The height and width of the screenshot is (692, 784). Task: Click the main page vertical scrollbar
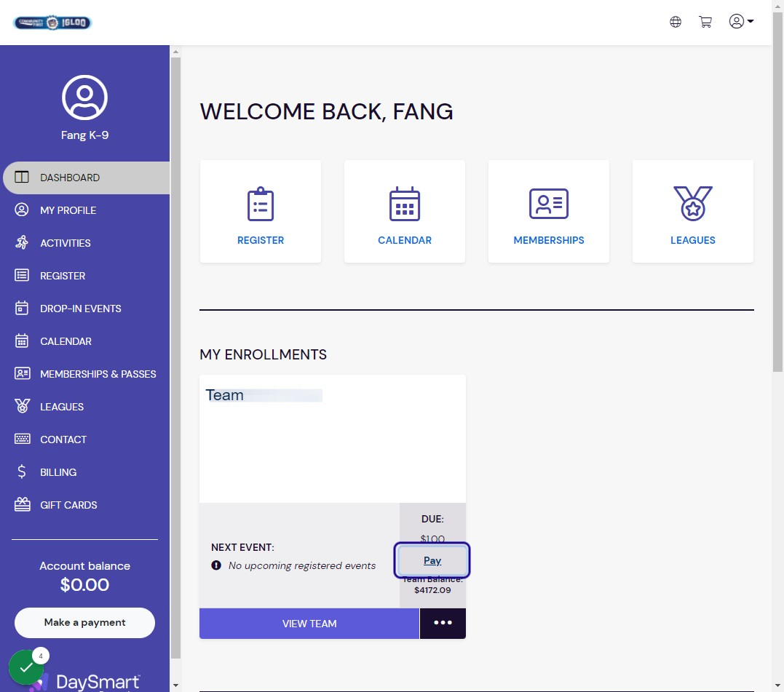[777, 192]
